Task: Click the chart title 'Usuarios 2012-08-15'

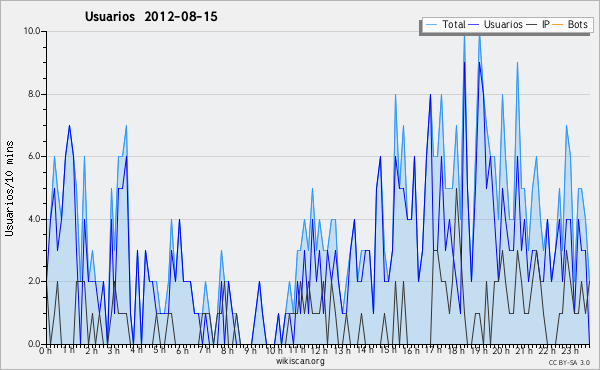Action: (151, 17)
